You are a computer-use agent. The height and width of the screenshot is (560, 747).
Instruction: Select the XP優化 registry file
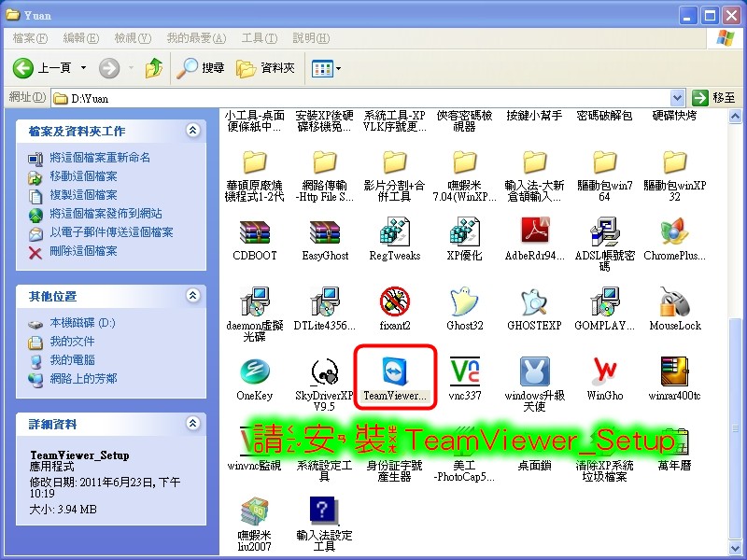(464, 231)
